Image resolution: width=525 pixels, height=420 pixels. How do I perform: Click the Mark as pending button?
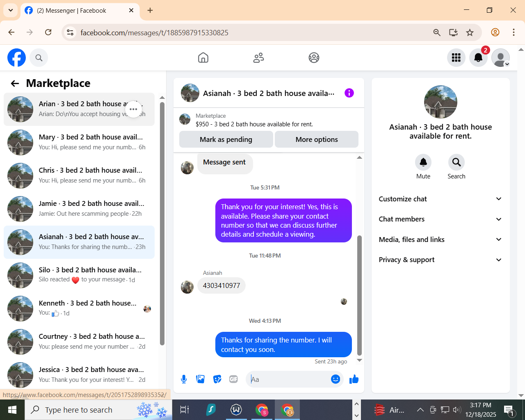click(226, 139)
